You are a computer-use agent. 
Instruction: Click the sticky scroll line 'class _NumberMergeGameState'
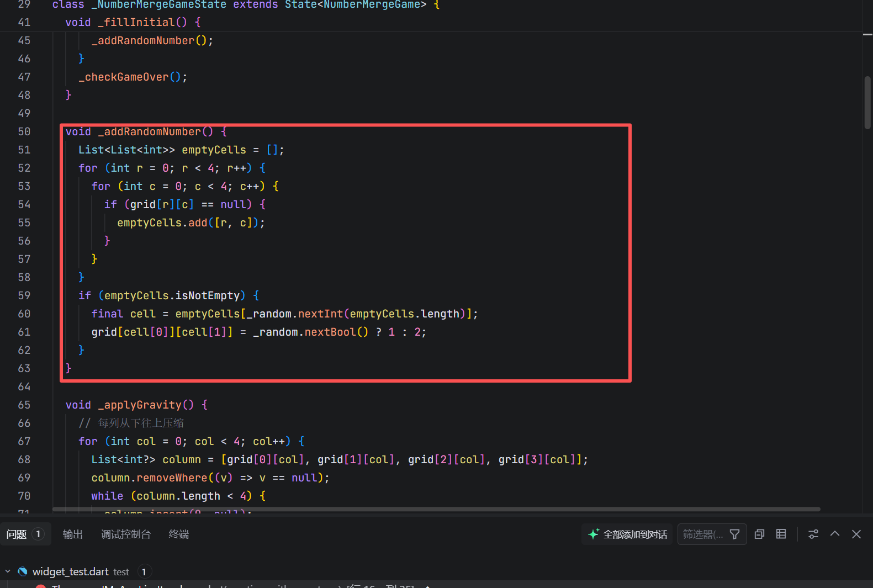(246, 5)
